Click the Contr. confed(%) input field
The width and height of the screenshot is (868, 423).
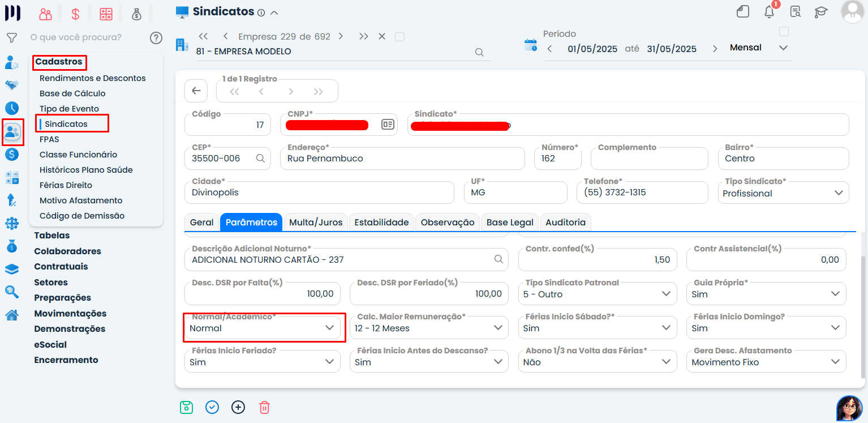tap(597, 260)
